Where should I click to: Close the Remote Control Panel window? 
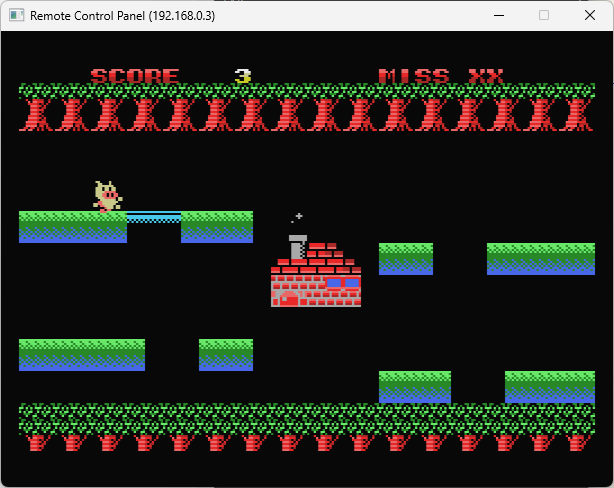click(x=590, y=15)
